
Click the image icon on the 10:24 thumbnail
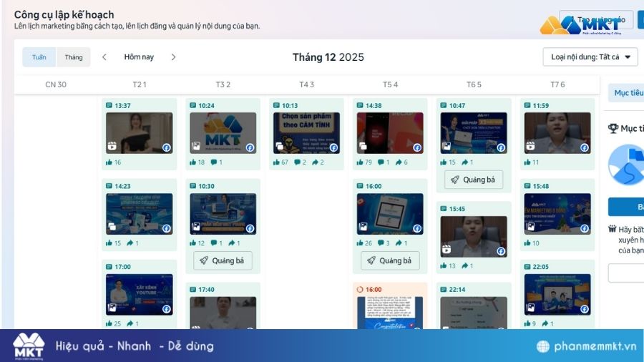point(196,146)
